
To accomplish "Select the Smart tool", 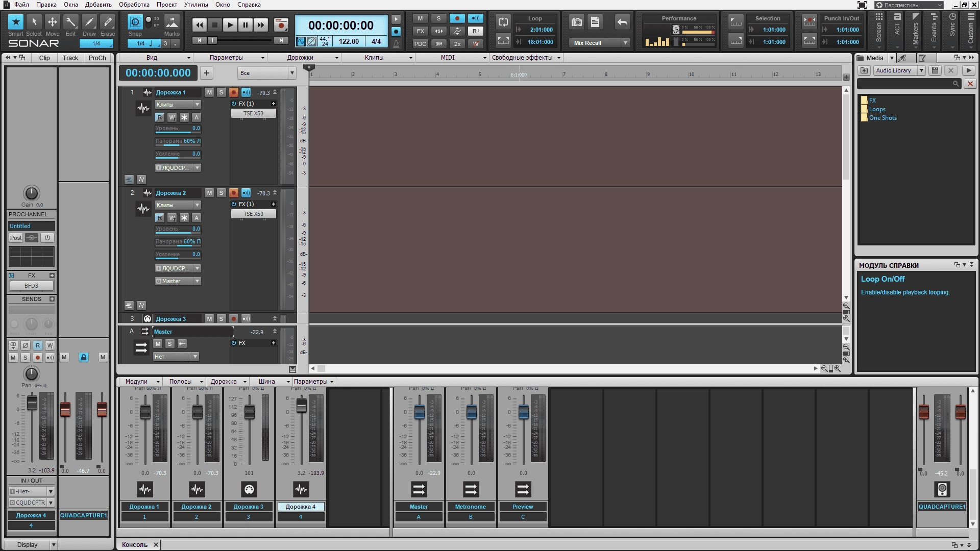I will (x=15, y=22).
